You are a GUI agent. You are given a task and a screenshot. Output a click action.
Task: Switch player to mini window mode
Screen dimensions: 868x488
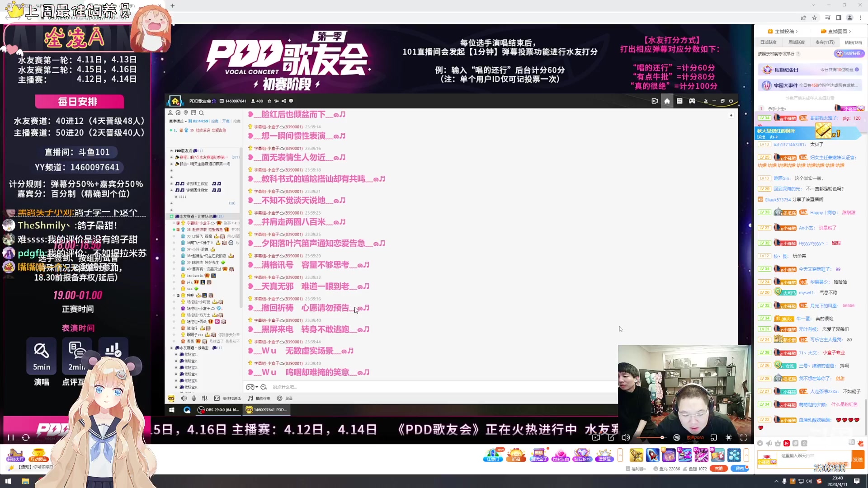pos(714,437)
